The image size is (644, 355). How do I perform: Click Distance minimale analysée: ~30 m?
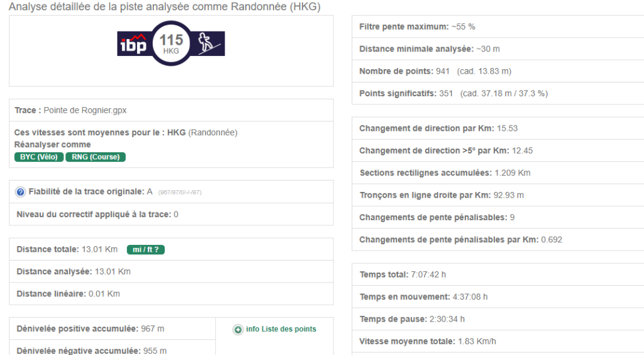pyautogui.click(x=430, y=49)
